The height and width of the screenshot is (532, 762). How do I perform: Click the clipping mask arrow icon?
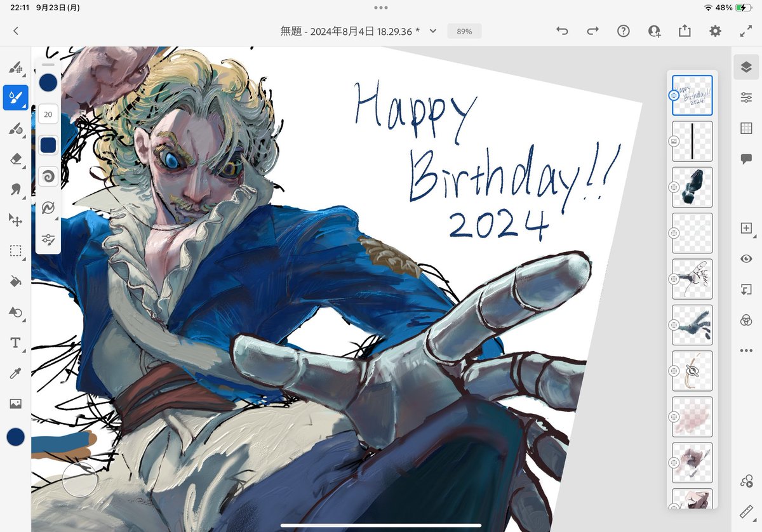(x=746, y=289)
